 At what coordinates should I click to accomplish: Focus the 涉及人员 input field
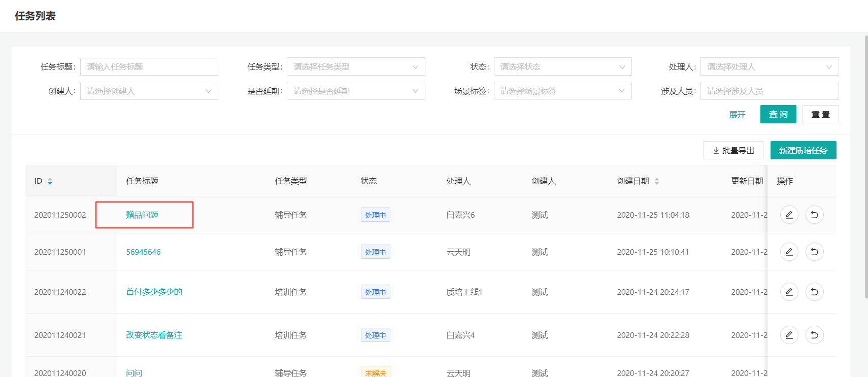tap(770, 91)
